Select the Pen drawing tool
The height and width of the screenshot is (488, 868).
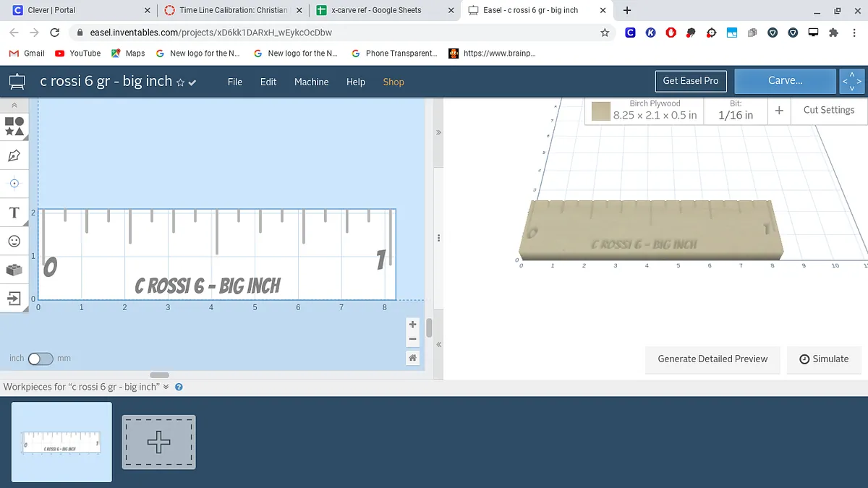(14, 155)
